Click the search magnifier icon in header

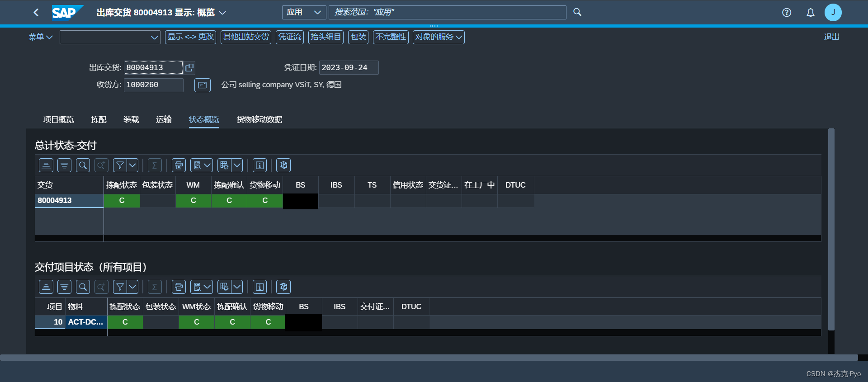577,12
